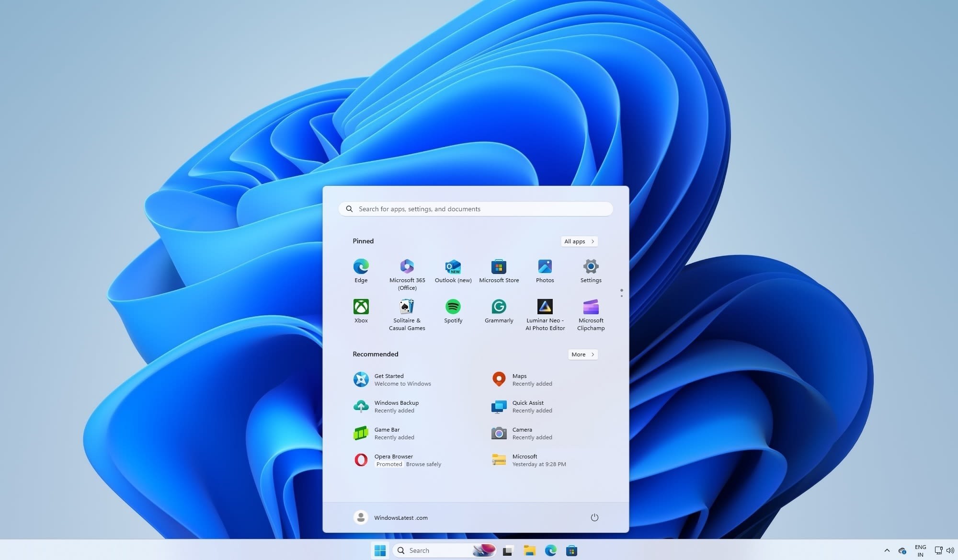Open Spotify music player

click(x=453, y=307)
